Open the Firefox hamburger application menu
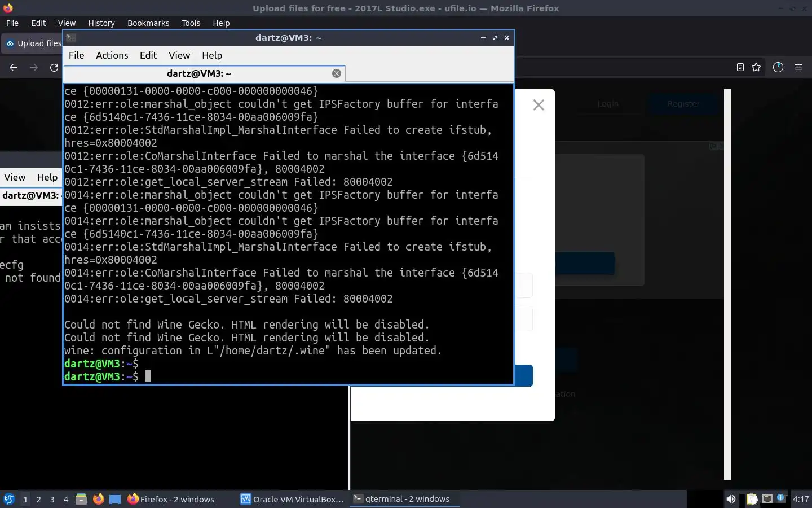This screenshot has height=508, width=812. click(x=798, y=67)
